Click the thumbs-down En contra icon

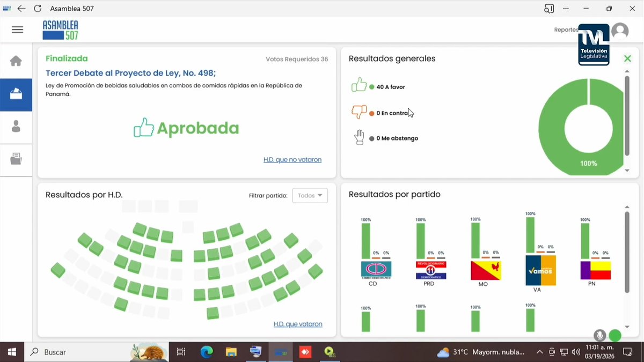click(358, 112)
